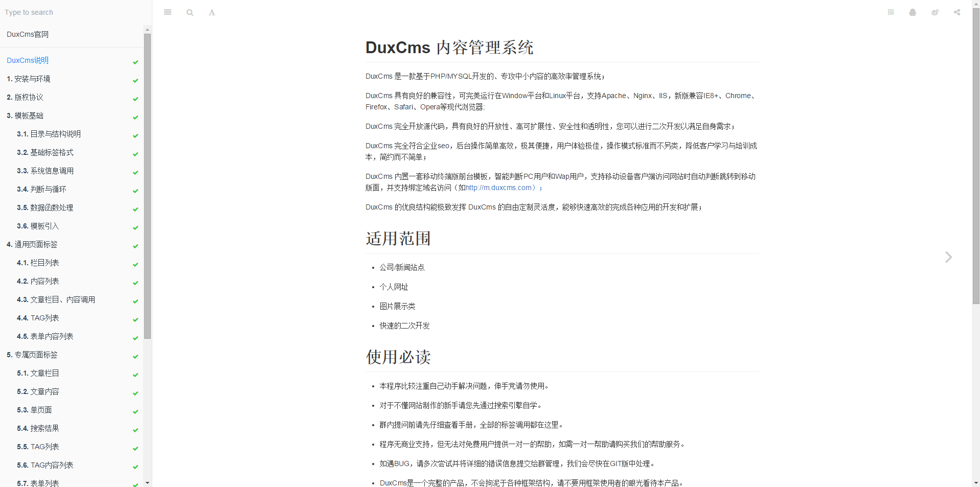Open chapter 4. 通用页面标签
Viewport: 980px width, 487px height.
click(32, 244)
